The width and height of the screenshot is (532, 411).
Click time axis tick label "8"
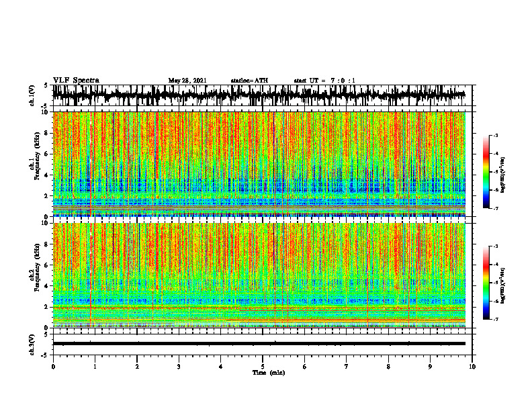coord(388,367)
